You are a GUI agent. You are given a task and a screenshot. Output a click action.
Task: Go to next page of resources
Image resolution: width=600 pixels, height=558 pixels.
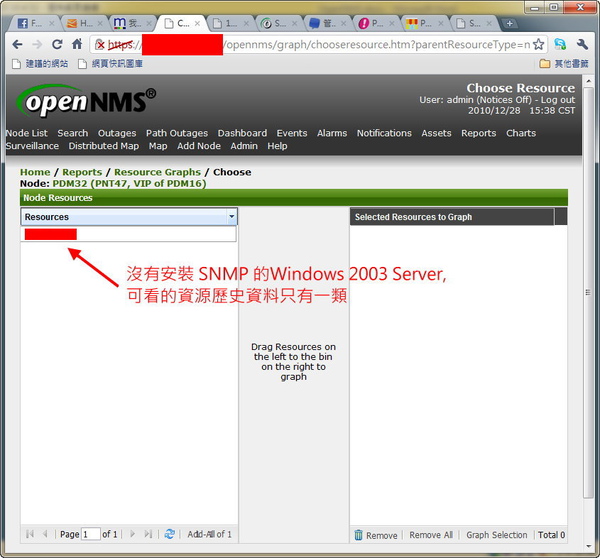(132, 534)
